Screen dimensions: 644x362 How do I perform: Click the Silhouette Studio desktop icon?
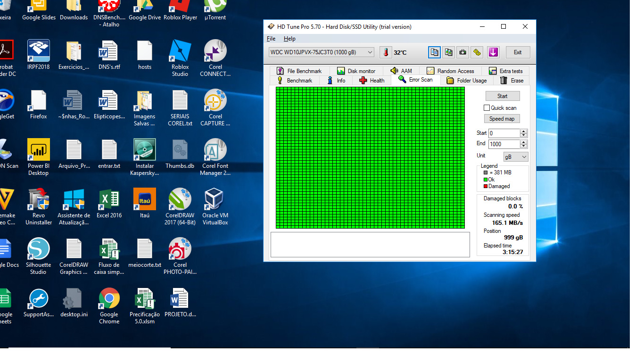click(39, 256)
